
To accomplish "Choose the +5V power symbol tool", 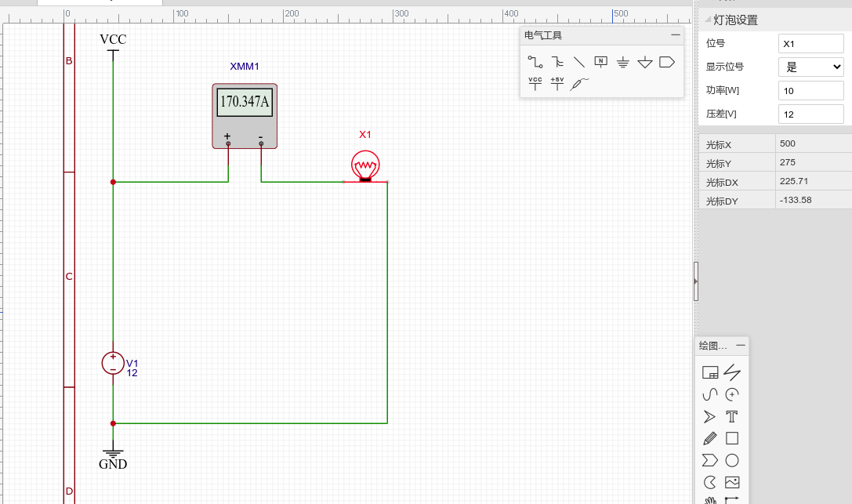I will coord(557,83).
